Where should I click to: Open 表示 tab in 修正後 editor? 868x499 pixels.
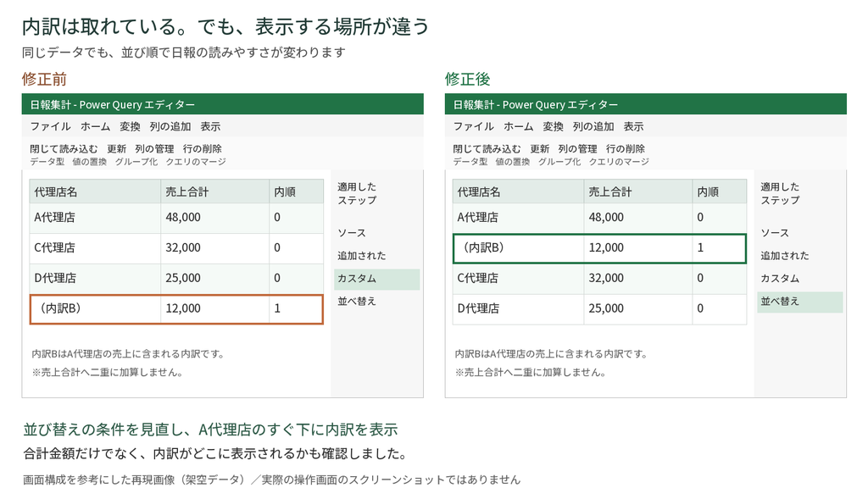tap(633, 127)
